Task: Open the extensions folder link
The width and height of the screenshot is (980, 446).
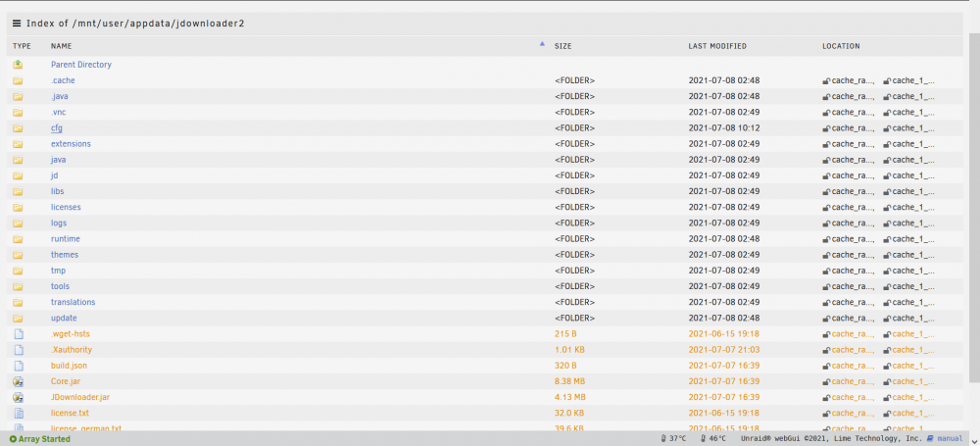Action: click(x=71, y=144)
